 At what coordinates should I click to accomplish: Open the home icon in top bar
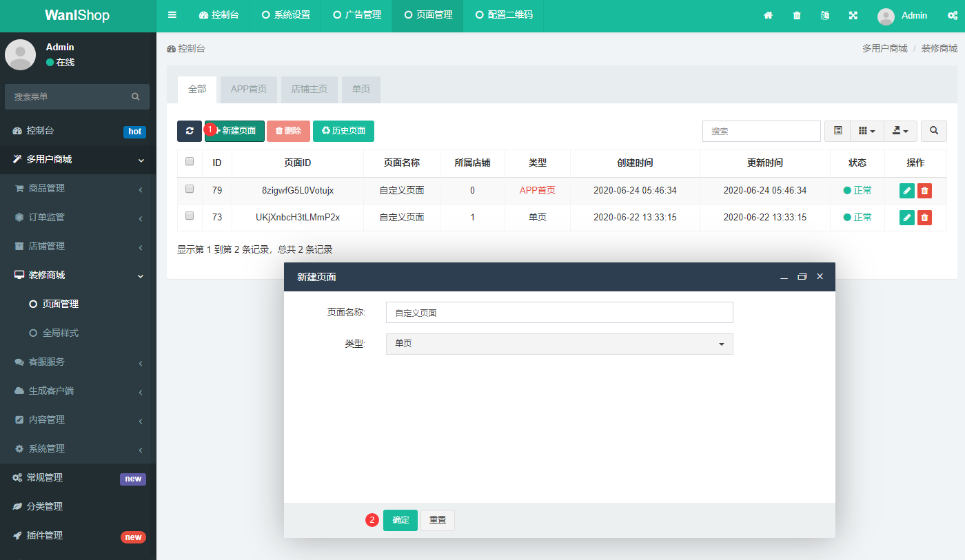tap(768, 15)
